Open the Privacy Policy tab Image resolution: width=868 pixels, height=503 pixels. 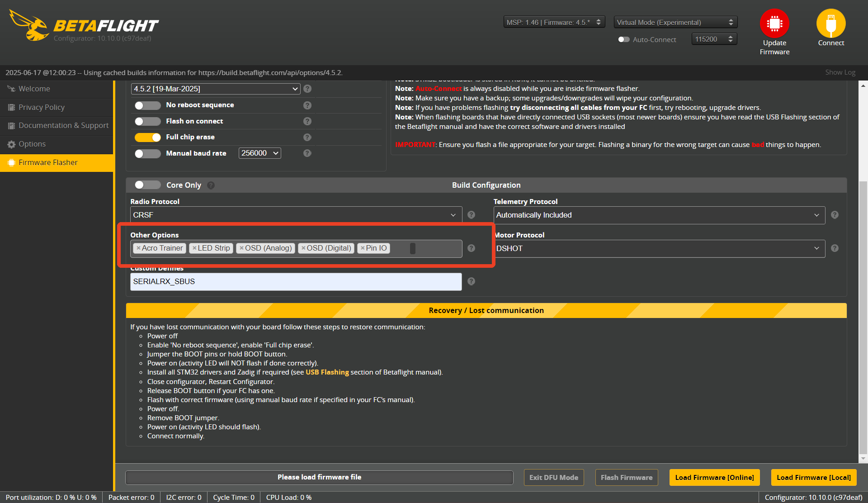tap(57, 107)
